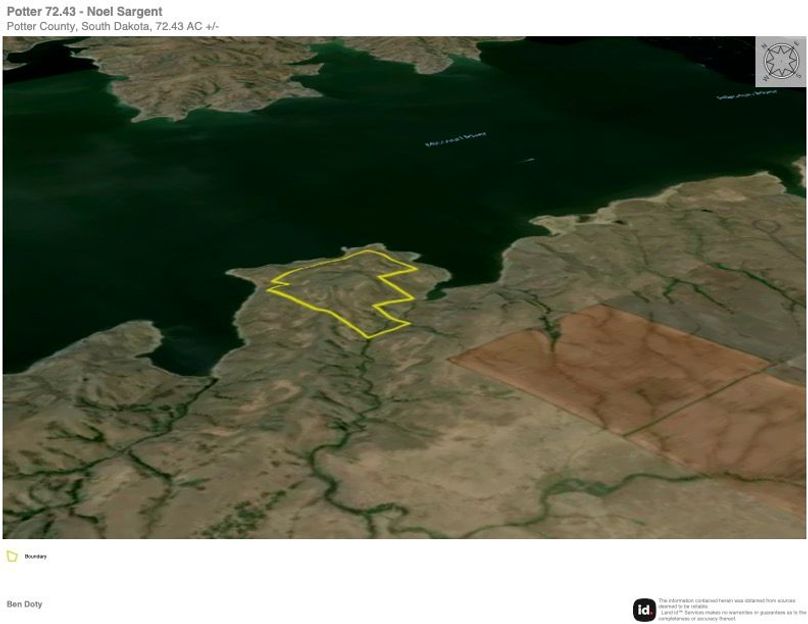Click the yellow-outlined parcel on the map

(x=345, y=288)
